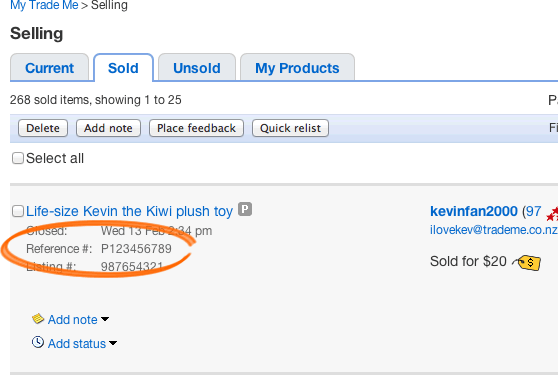Open the Life-size Kevin the Kiwi listing
The image size is (558, 375).
click(x=130, y=211)
